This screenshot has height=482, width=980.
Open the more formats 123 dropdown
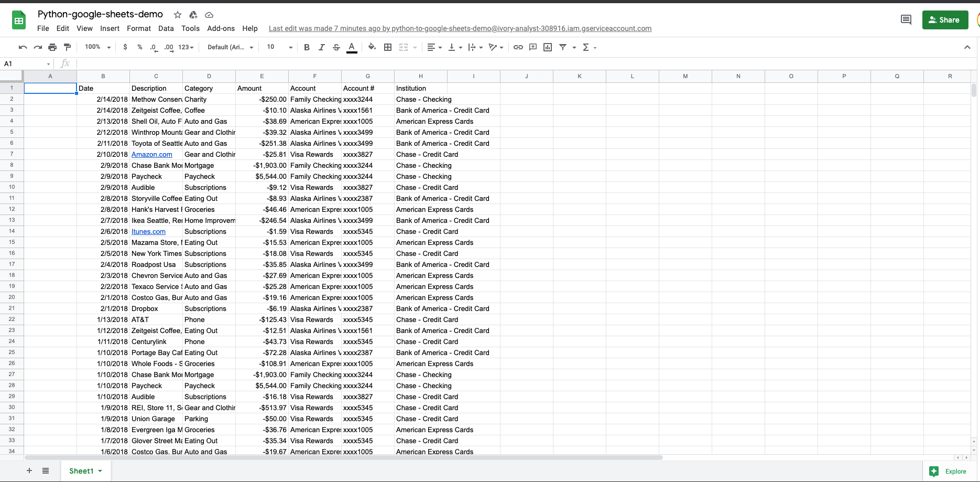click(186, 47)
